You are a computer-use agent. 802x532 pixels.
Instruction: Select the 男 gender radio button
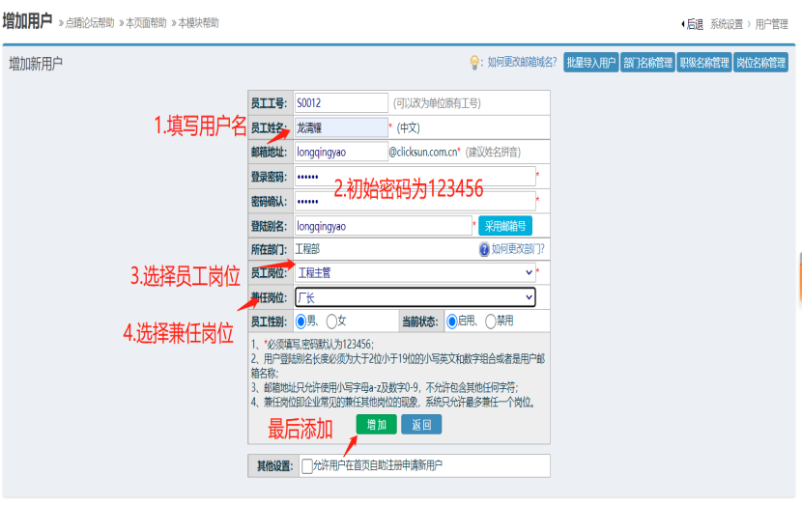click(x=301, y=322)
